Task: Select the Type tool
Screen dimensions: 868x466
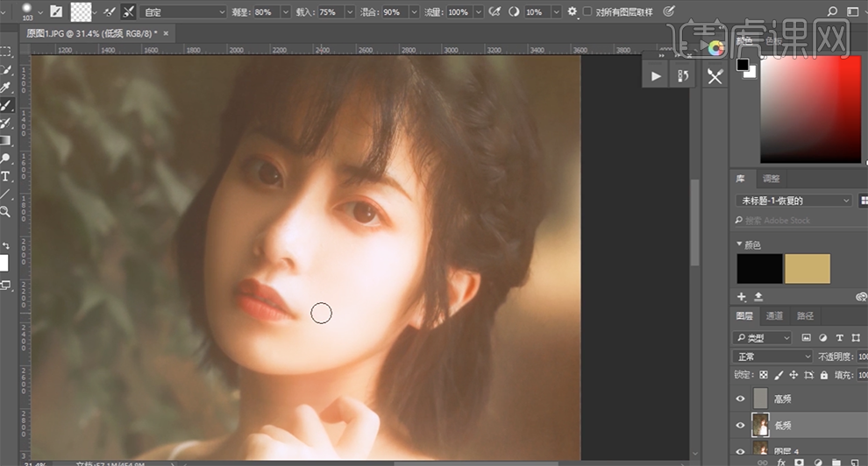Action: [x=6, y=176]
